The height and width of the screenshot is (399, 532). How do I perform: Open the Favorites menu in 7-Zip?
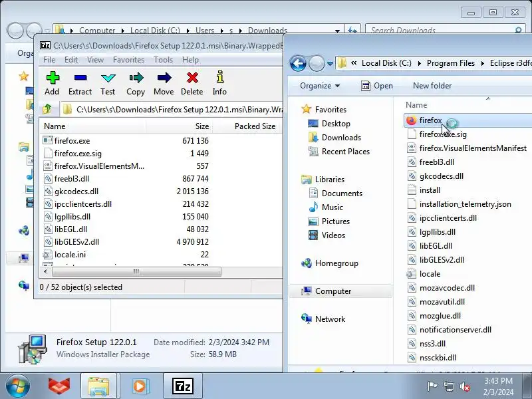pyautogui.click(x=128, y=60)
